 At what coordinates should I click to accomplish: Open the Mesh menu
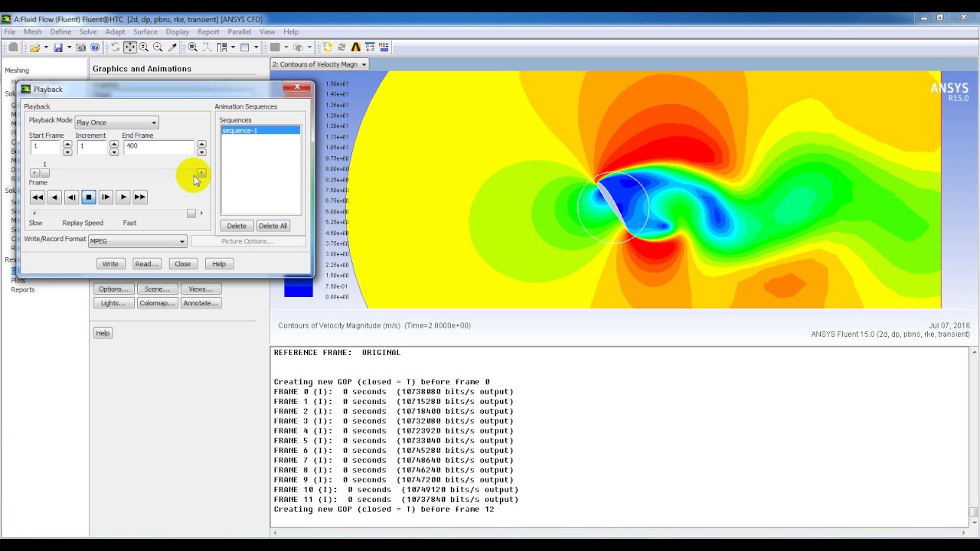point(32,32)
